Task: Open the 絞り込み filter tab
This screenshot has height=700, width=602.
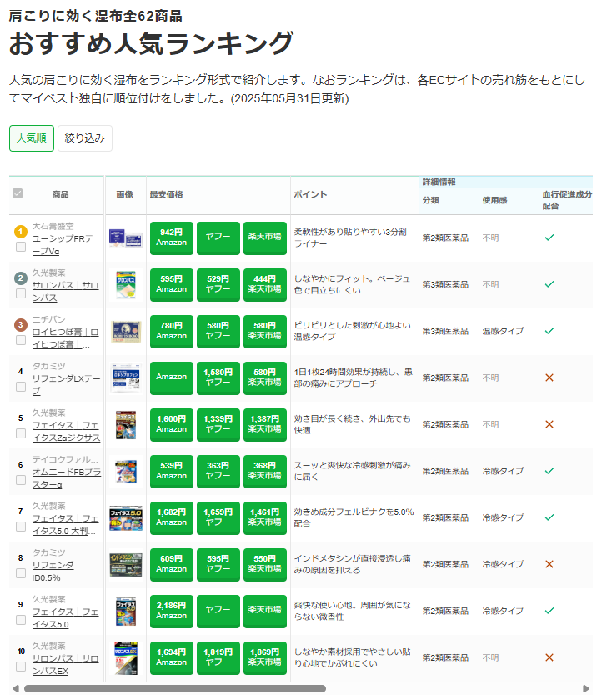Action: click(85, 138)
